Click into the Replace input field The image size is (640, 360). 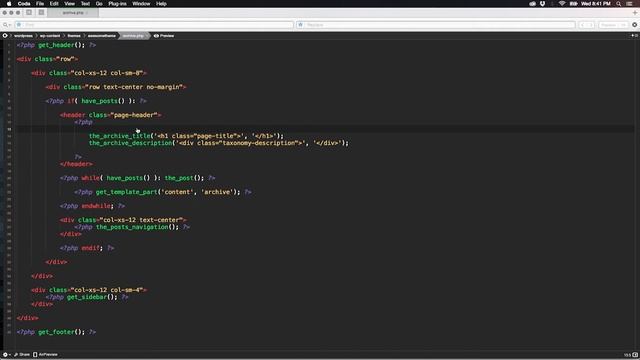click(x=436, y=25)
